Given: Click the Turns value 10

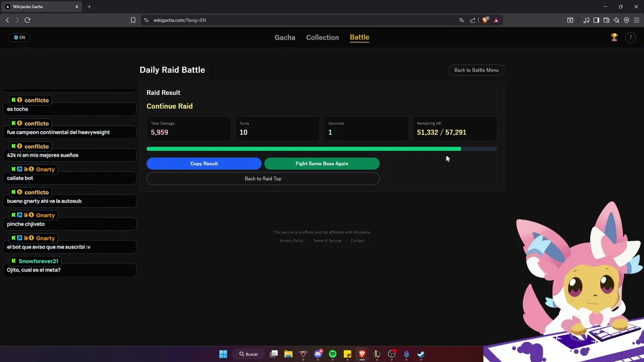Looking at the screenshot, I should pyautogui.click(x=244, y=132).
